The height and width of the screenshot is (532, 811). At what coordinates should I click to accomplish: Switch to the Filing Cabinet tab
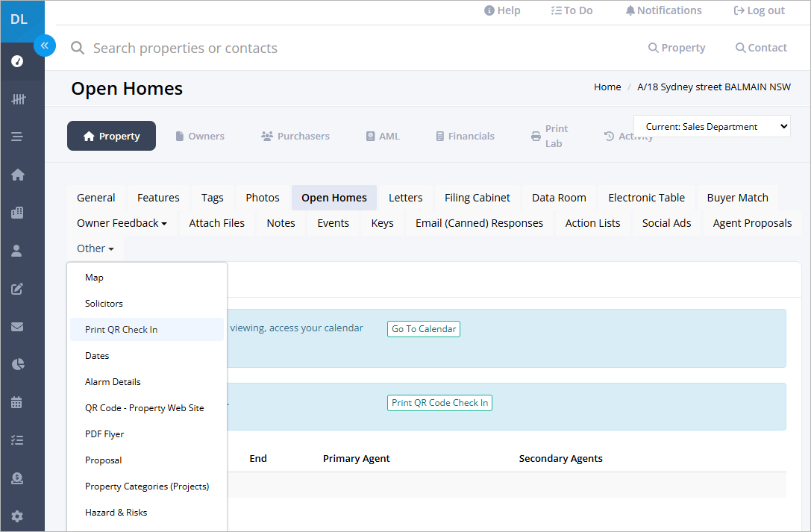tap(477, 198)
